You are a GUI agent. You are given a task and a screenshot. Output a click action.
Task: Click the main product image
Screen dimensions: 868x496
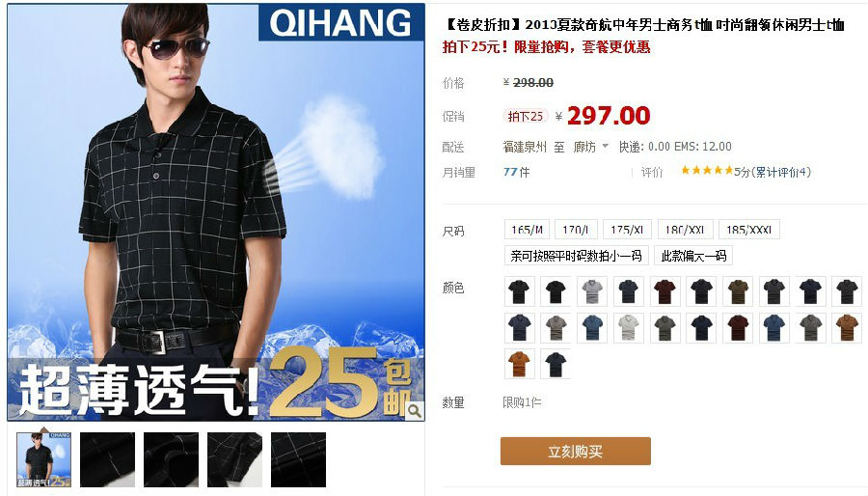216,212
